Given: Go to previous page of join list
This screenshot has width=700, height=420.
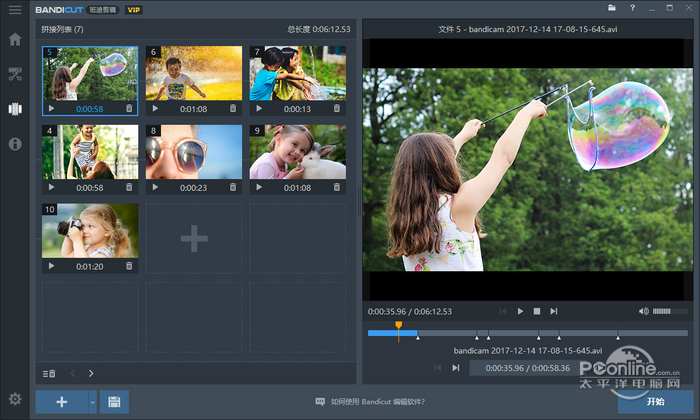Looking at the screenshot, I should (73, 373).
